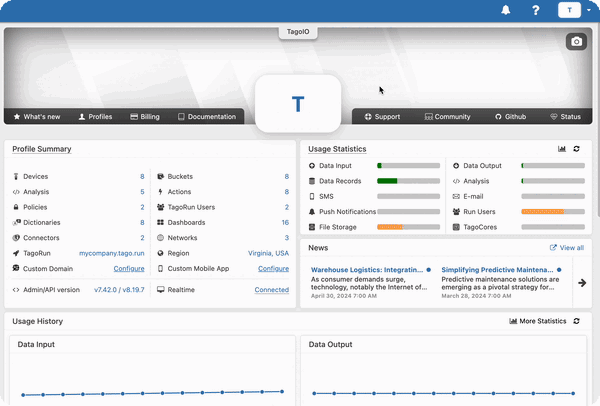Click the Realtime monitor icon
600x406 pixels.
pos(161,290)
